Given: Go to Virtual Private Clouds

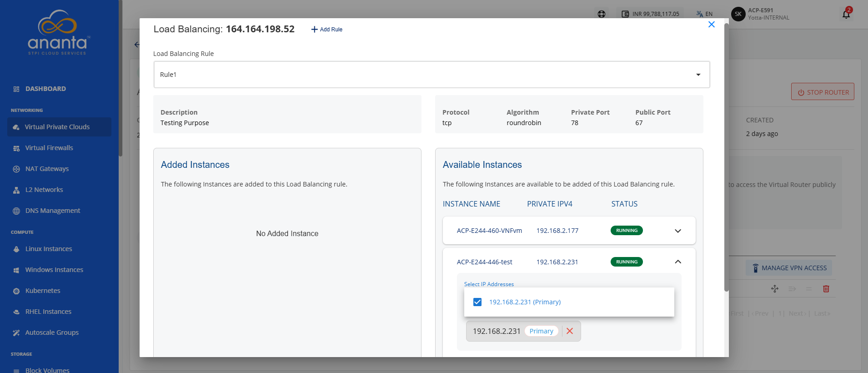Looking at the screenshot, I should pos(59,127).
